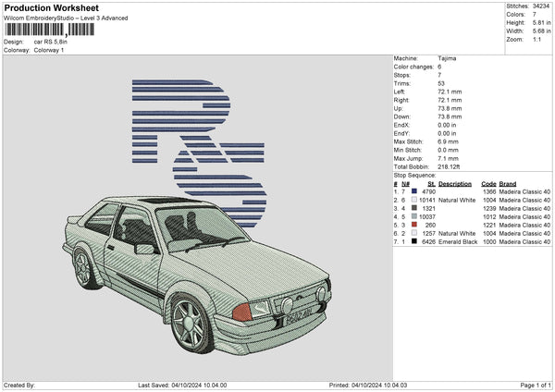Click the 'Stops:' label
This screenshot has width=555, height=392.
click(402, 75)
